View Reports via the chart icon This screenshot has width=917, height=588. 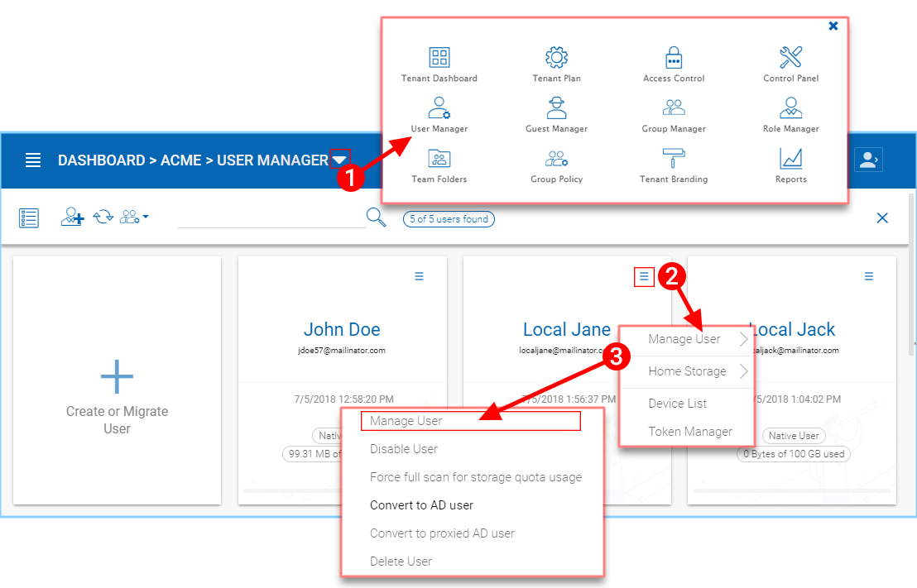pos(790,165)
